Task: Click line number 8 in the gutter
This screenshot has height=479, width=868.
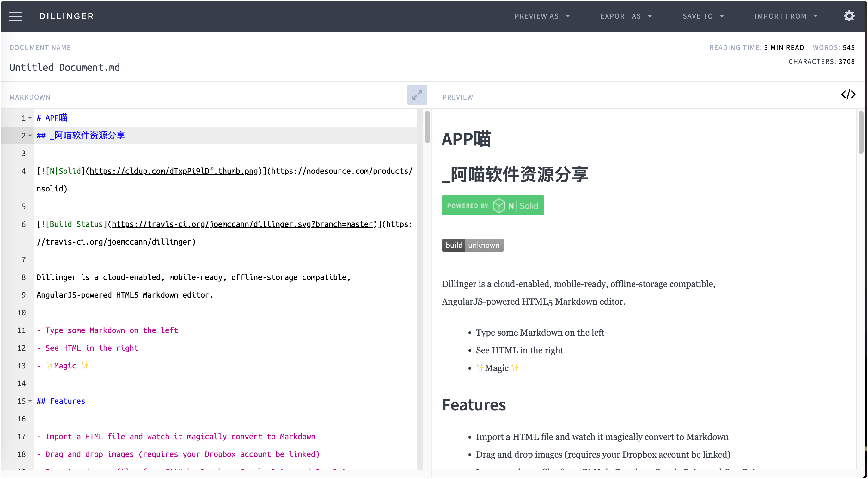Action: pos(24,277)
